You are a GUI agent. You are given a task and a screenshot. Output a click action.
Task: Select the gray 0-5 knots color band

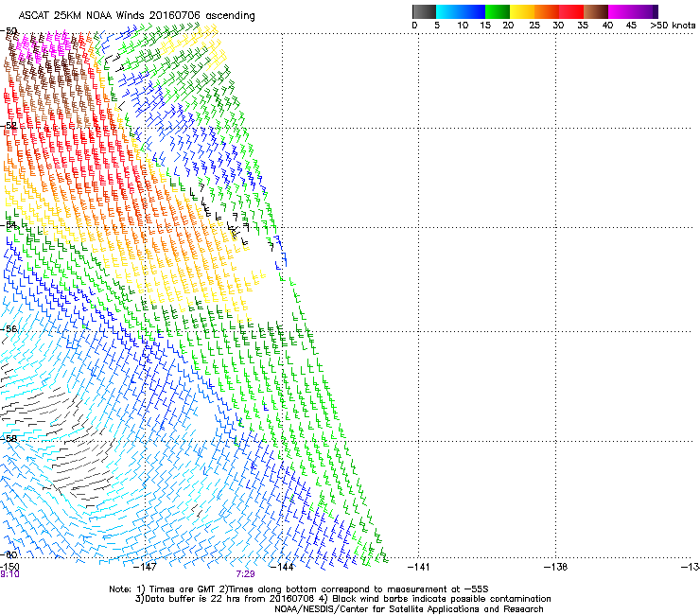pos(424,11)
